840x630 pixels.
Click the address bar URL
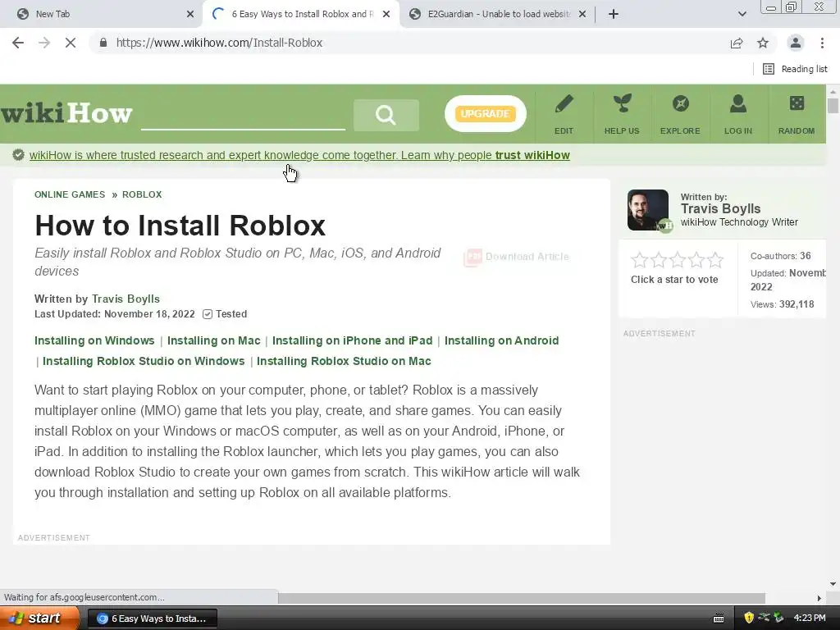tap(219, 43)
